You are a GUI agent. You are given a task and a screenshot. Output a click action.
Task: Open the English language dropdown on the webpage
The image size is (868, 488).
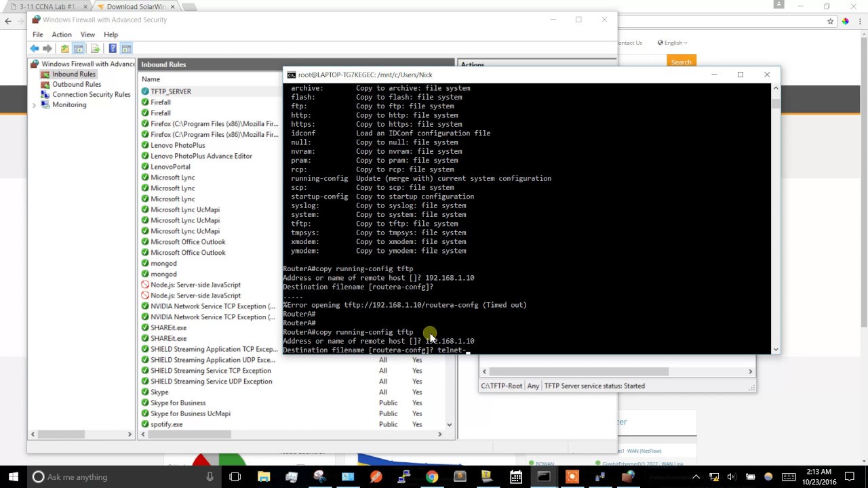pyautogui.click(x=672, y=43)
